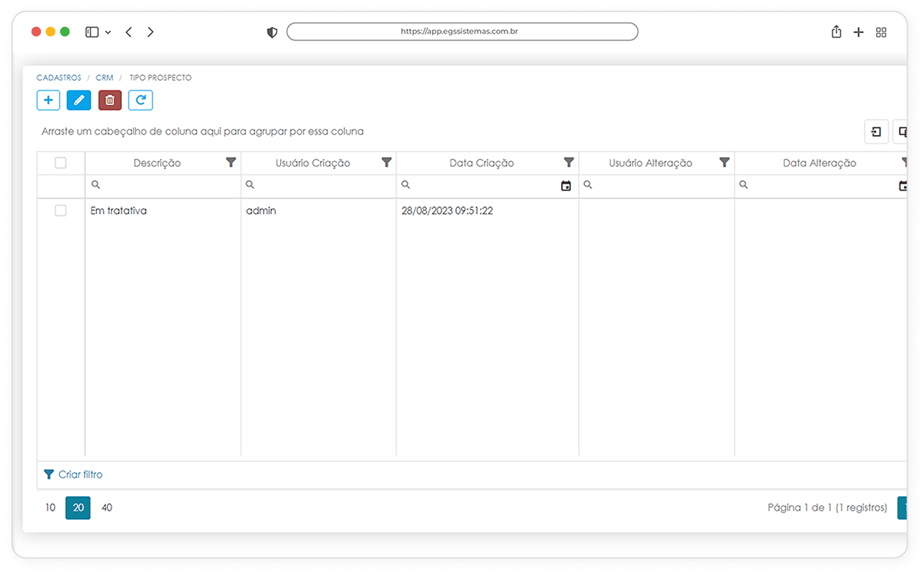Click the Data Alteração search magnifier icon

743,185
